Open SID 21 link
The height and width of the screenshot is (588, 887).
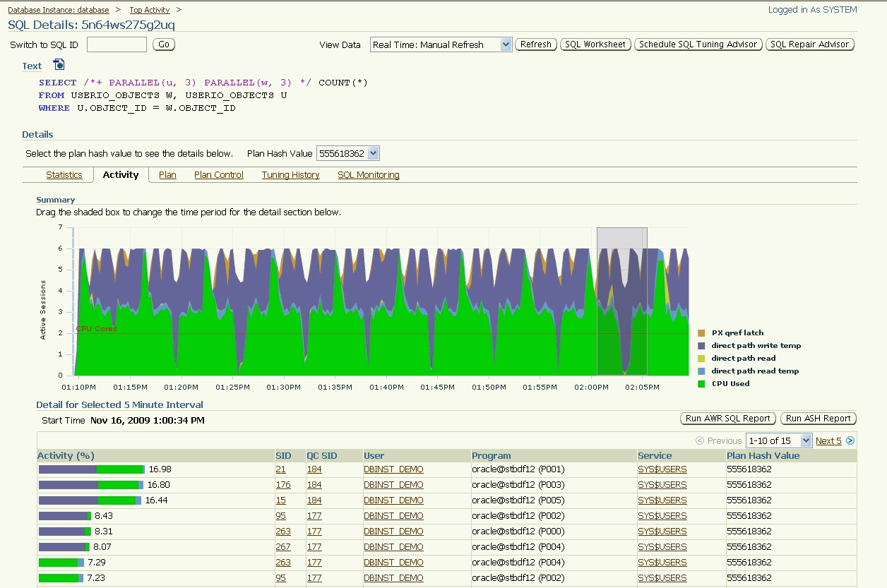280,469
